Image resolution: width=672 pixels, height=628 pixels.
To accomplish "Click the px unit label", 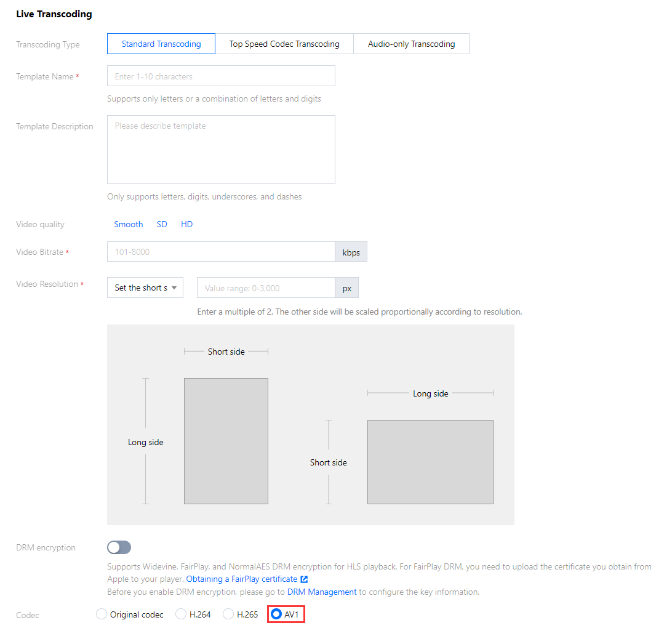I will (x=346, y=288).
